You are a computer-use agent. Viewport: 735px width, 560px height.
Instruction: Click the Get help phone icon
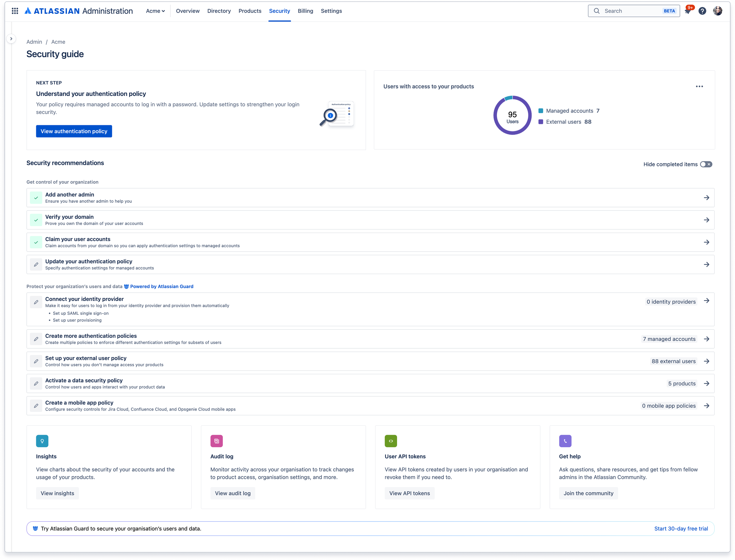point(565,441)
